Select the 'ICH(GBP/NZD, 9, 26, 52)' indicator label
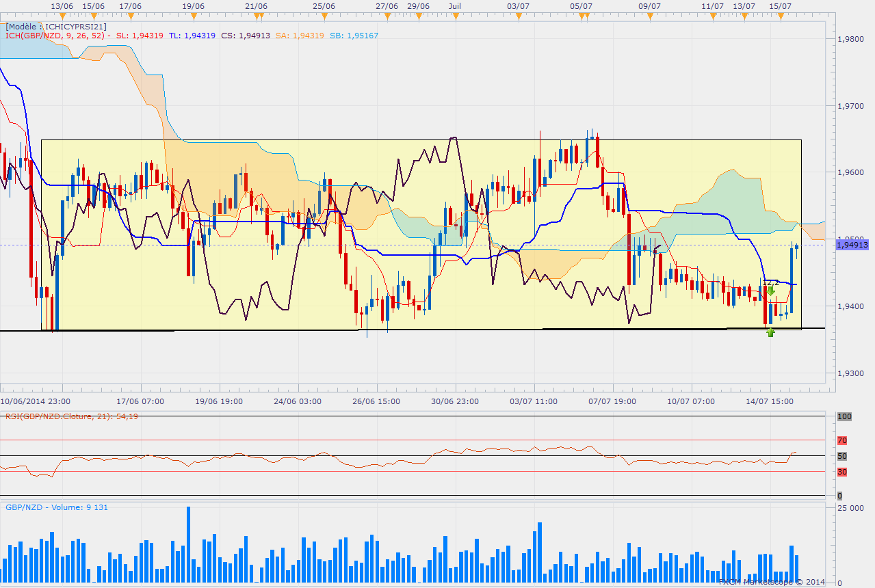This screenshot has height=588, width=875. (x=55, y=36)
